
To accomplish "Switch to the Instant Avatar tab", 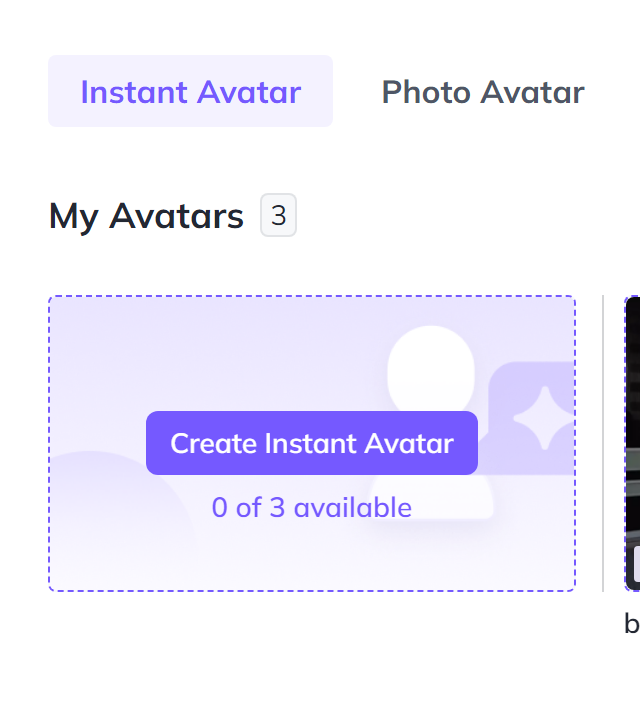I will click(190, 92).
